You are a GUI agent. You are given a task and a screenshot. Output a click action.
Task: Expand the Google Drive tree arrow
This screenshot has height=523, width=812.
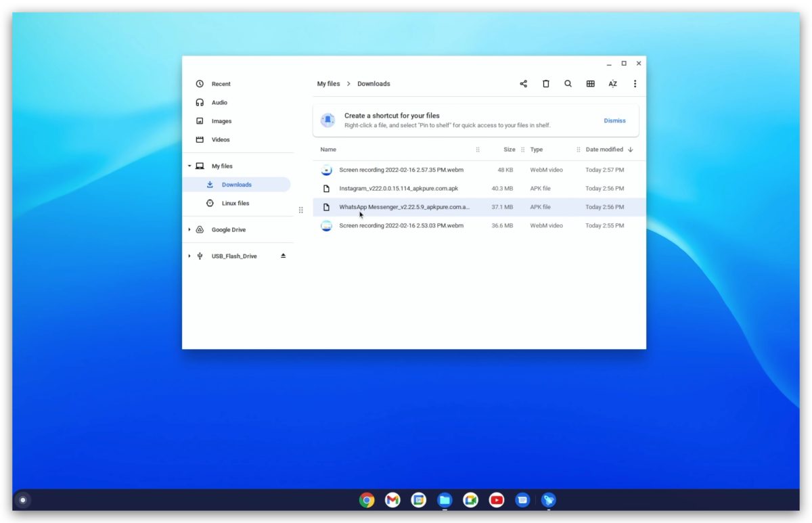189,230
